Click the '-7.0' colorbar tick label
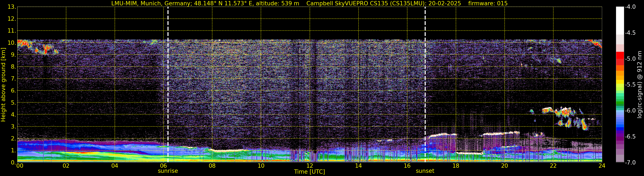The image size is (644, 176). (x=630, y=163)
